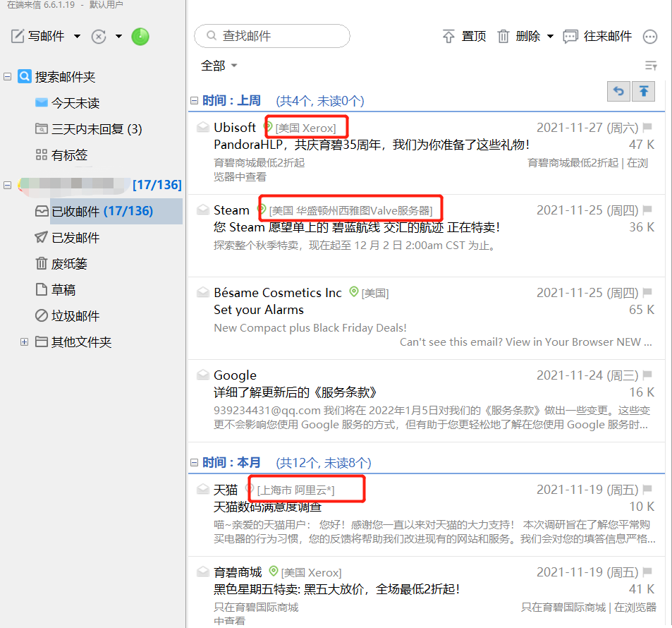The height and width of the screenshot is (628, 672).
Task: Open the 黑色星期五特卖 email from 育碧商城
Action: [336, 589]
